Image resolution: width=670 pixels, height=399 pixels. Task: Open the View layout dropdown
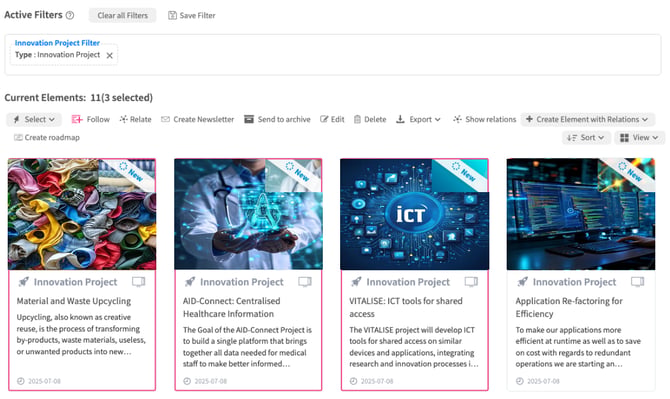pyautogui.click(x=639, y=138)
